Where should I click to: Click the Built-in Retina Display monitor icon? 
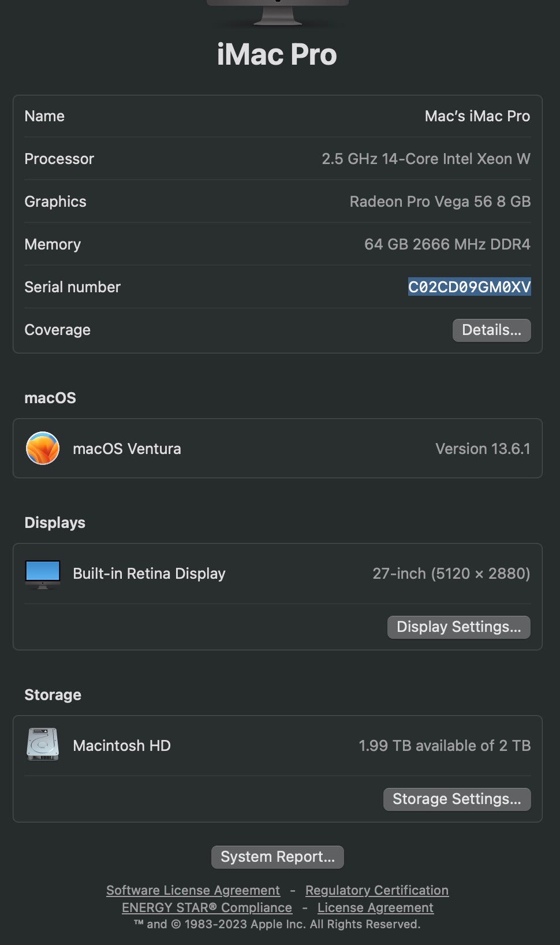tap(43, 574)
